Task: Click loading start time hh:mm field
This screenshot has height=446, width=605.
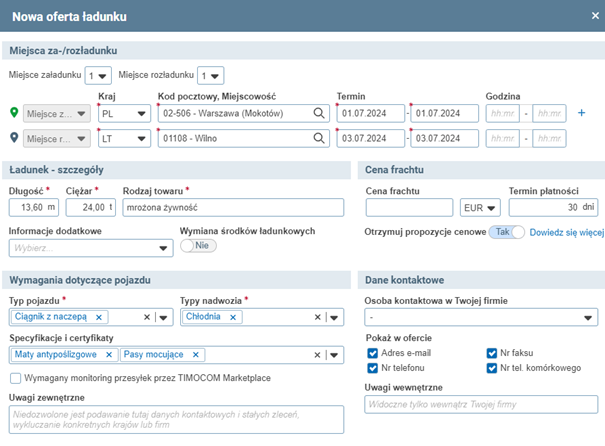Action: coord(502,113)
